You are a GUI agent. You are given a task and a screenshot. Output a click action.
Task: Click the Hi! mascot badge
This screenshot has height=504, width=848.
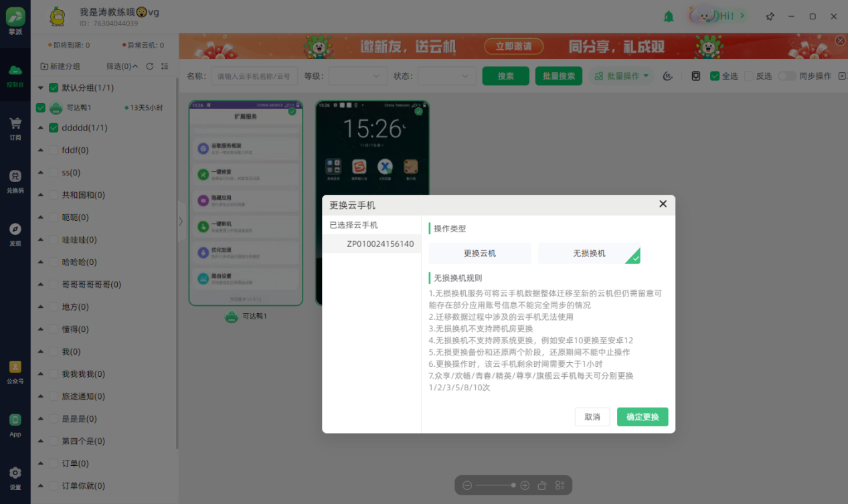click(x=717, y=15)
